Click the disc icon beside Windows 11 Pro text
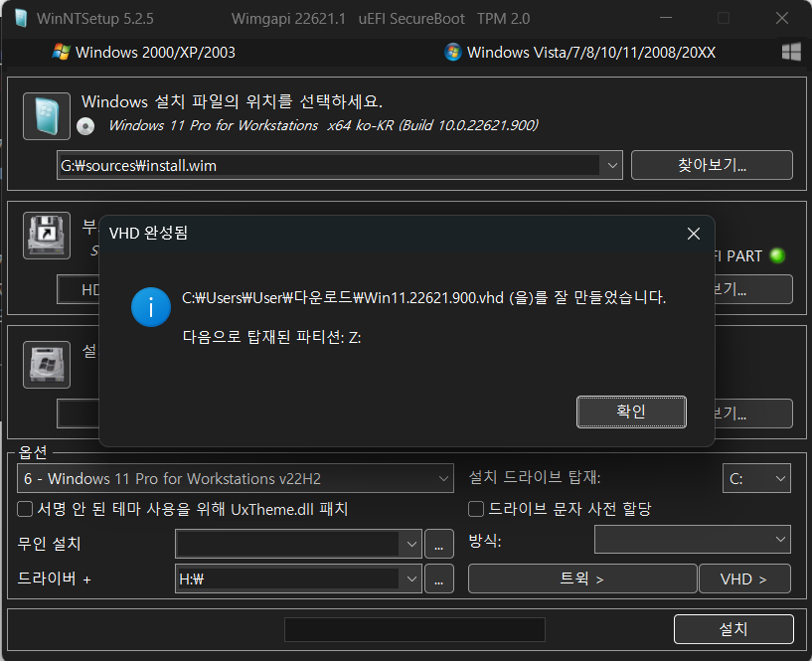812x661 pixels. [85, 126]
